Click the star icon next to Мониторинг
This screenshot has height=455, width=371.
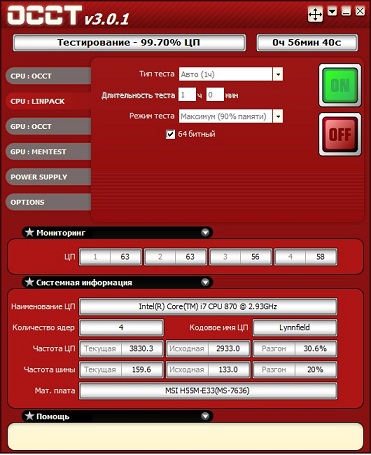(x=30, y=232)
